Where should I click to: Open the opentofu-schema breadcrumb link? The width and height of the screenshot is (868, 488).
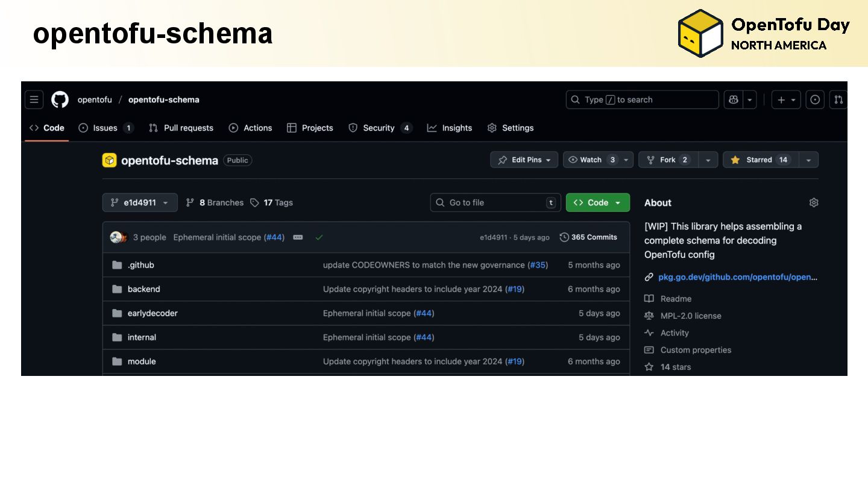164,99
